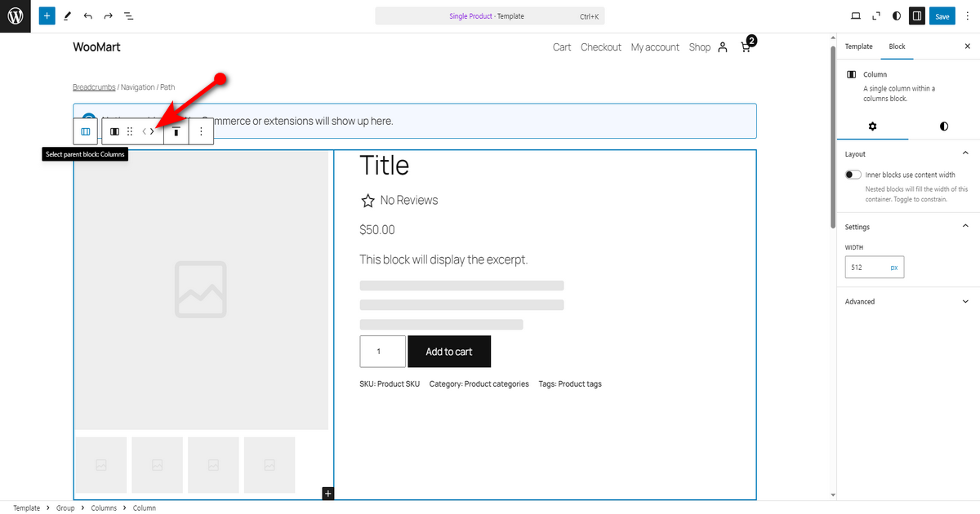Click the Breadcrumbs link
980x514 pixels.
94,87
